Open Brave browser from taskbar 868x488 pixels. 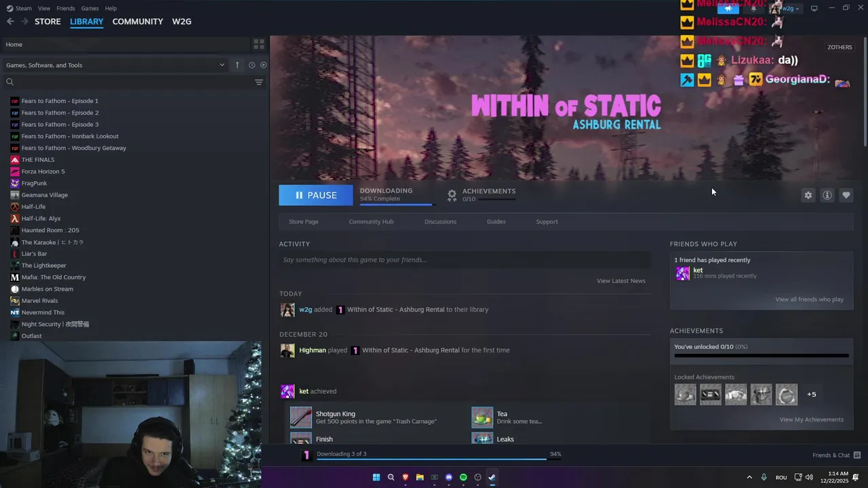[x=406, y=477]
